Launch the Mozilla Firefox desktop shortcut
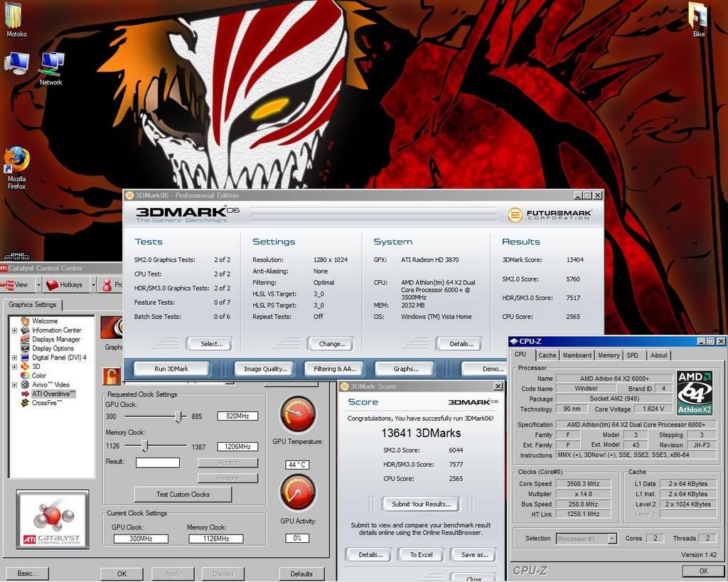The width and height of the screenshot is (728, 582). [x=17, y=161]
